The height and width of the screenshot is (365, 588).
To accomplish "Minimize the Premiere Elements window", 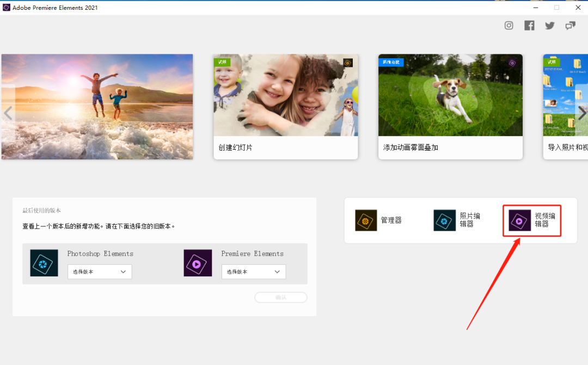I will (x=536, y=8).
